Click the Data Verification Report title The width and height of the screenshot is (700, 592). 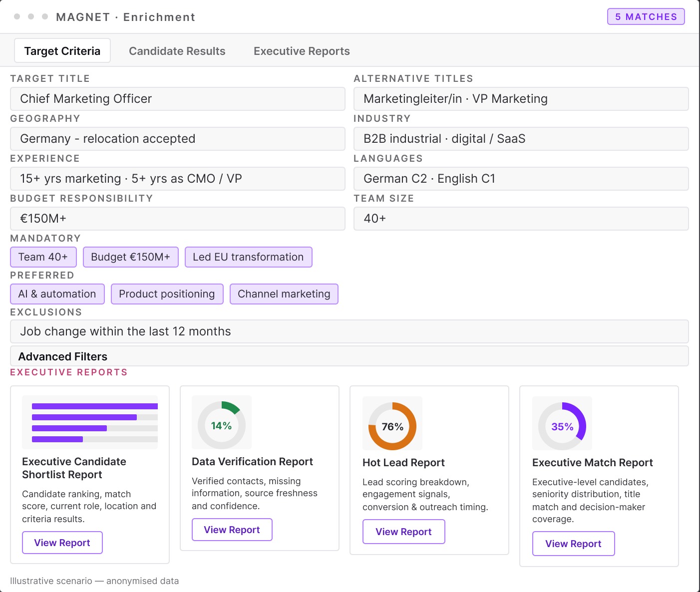(252, 462)
